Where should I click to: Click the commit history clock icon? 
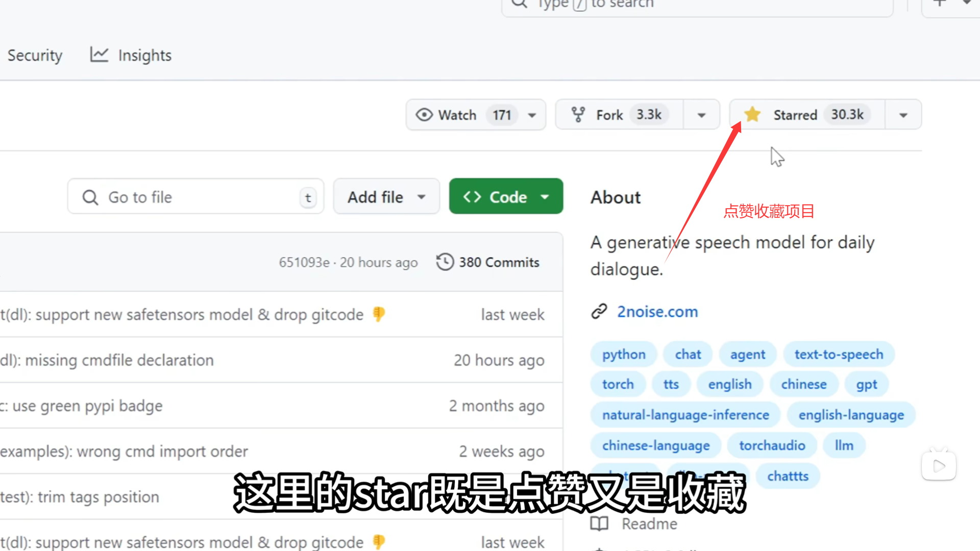pos(445,262)
